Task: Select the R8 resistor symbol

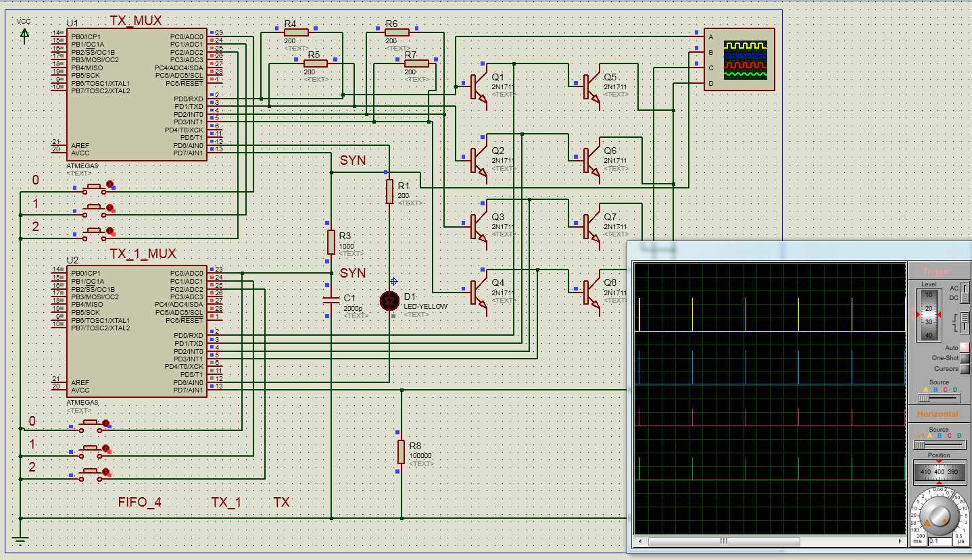Action: pos(402,452)
